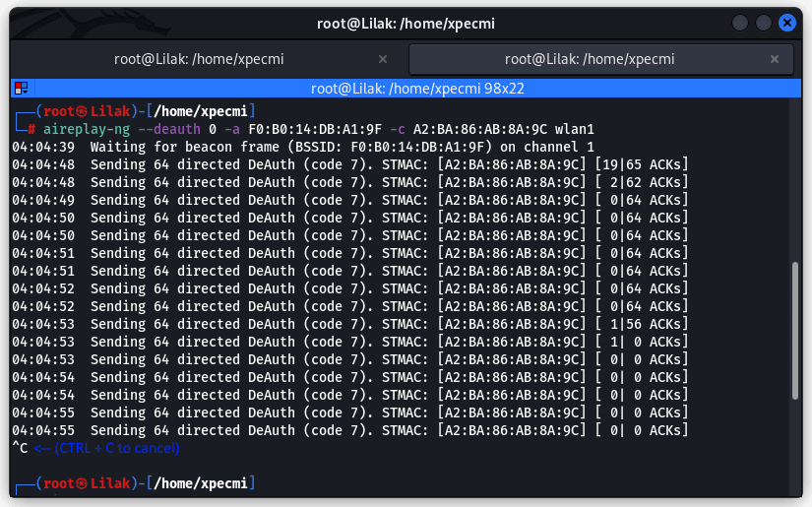Click the '(CTRL + C to cancel)' note
The height and width of the screenshot is (507, 812).
(x=117, y=448)
